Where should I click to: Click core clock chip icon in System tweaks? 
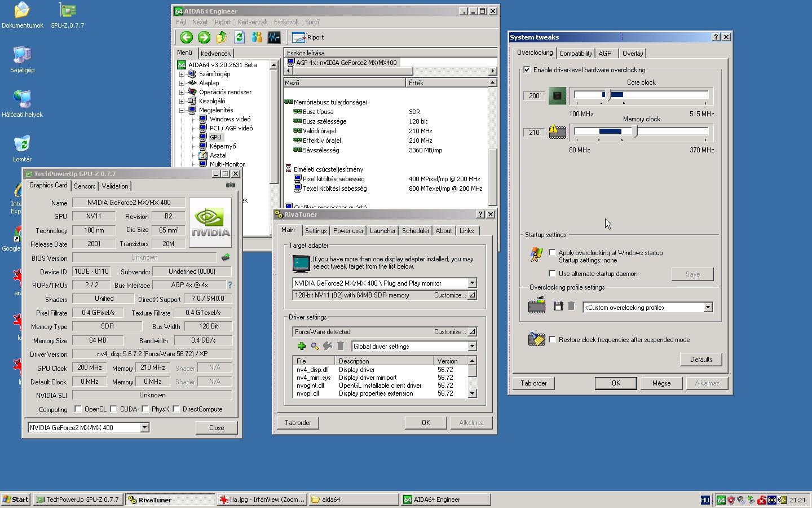click(557, 95)
